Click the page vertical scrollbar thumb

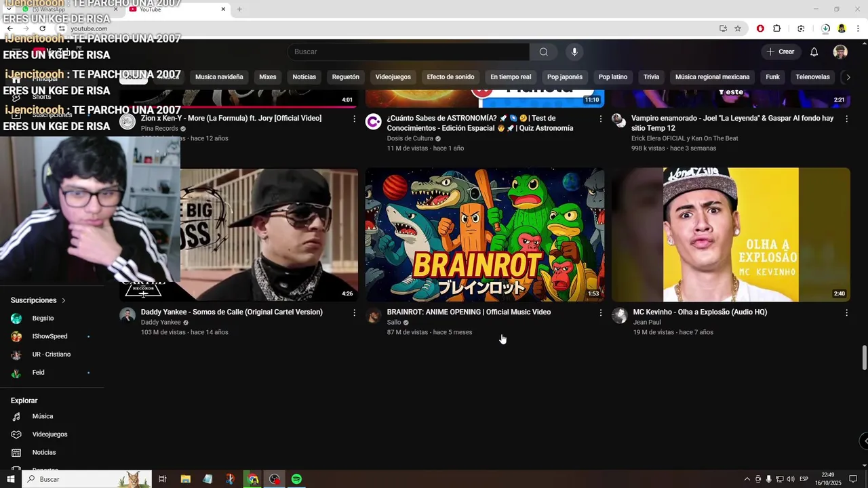pyautogui.click(x=864, y=357)
